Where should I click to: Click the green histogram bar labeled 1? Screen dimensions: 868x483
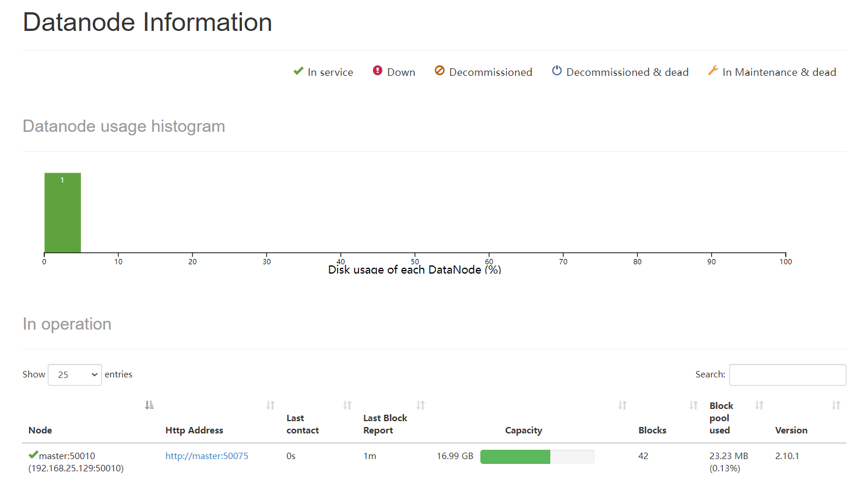tap(62, 212)
